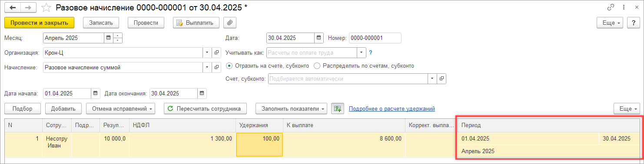
Task: Click the Период column header
Action: click(x=549, y=125)
